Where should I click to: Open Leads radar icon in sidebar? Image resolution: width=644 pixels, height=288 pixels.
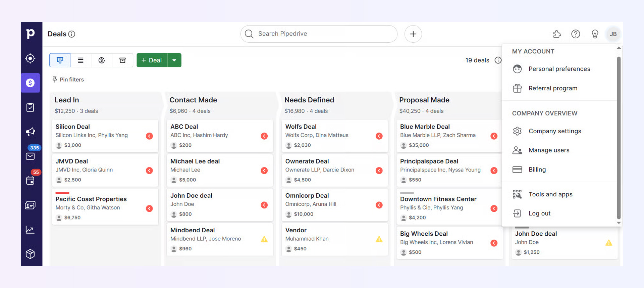[x=30, y=58]
